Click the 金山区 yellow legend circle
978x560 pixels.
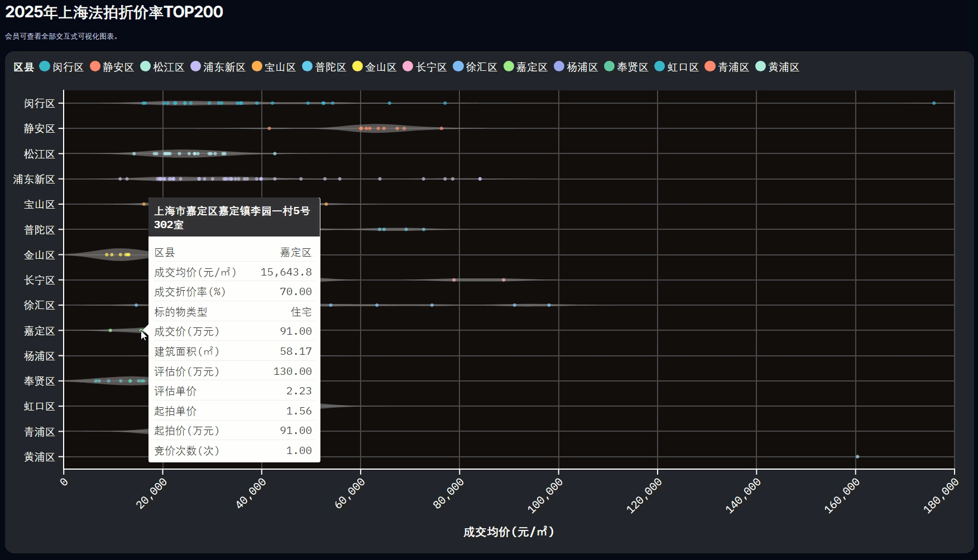(x=357, y=66)
